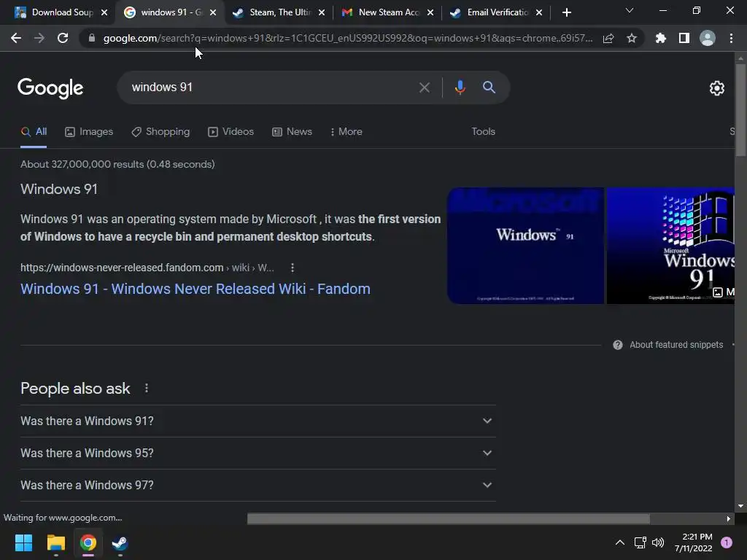Focus the Google search input field
The width and height of the screenshot is (747, 560).
pyautogui.click(x=271, y=87)
